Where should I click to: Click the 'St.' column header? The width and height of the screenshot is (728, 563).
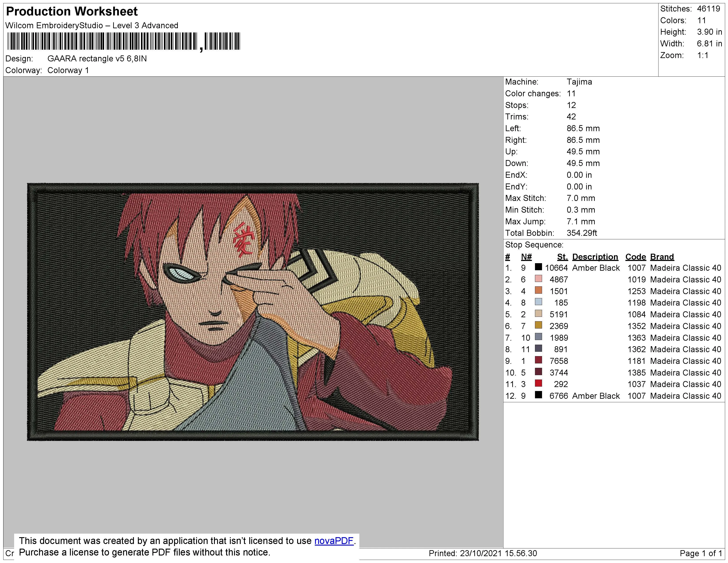point(562,257)
